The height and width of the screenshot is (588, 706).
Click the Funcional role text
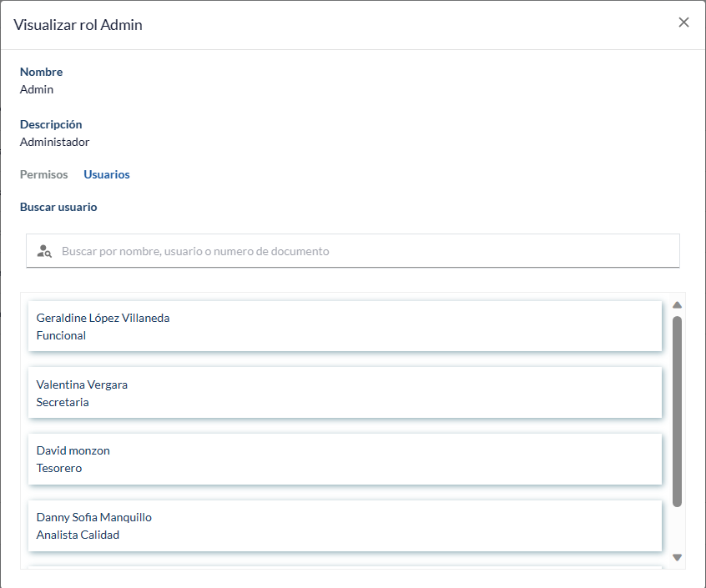tap(61, 335)
